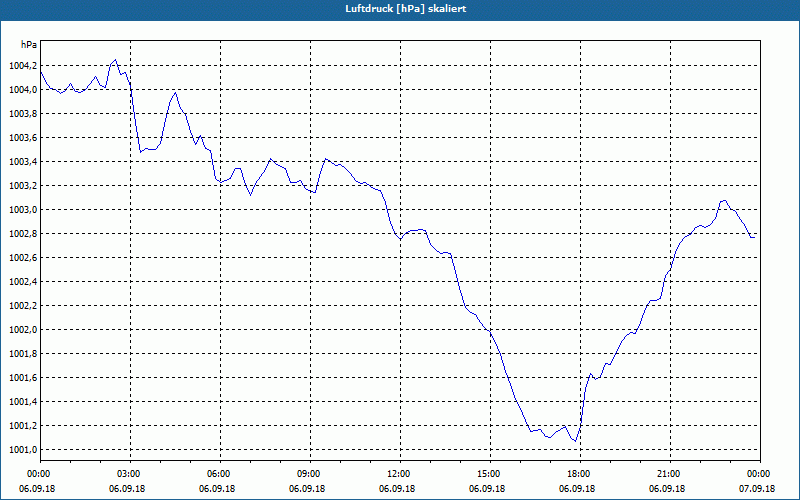The width and height of the screenshot is (800, 500).
Task: Pick the 15:00 time label
Action: (x=490, y=474)
